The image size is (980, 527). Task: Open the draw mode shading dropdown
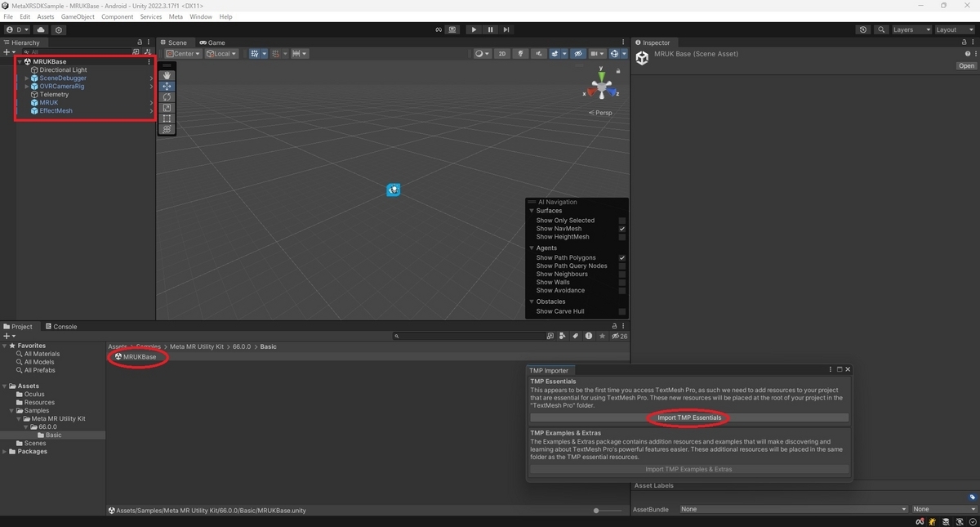click(x=483, y=54)
